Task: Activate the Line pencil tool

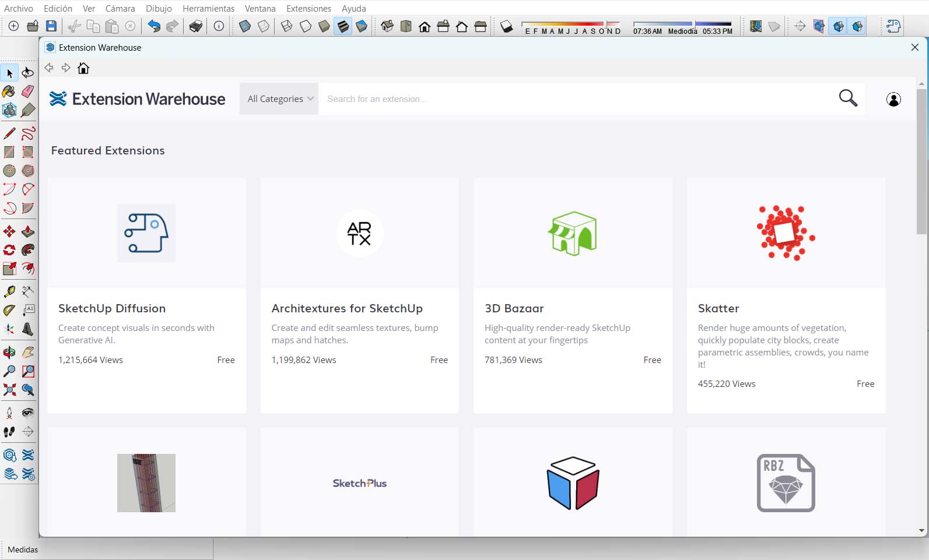Action: coord(9,133)
